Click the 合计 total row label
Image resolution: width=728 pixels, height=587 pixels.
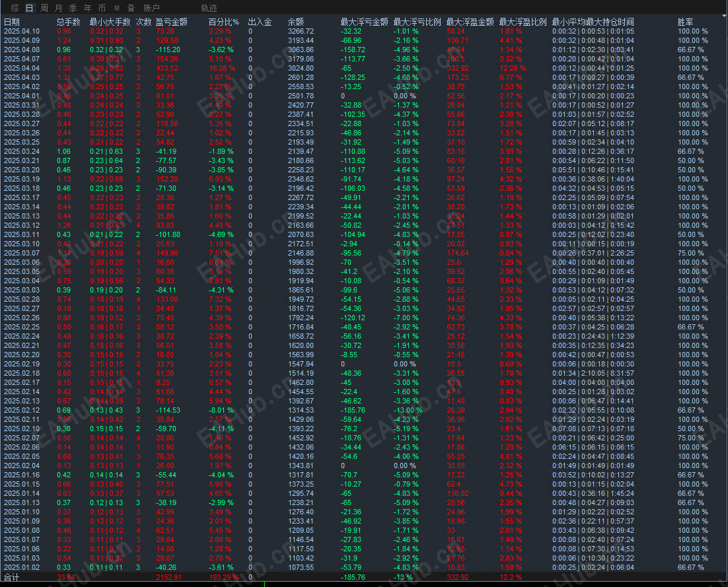tap(12, 577)
